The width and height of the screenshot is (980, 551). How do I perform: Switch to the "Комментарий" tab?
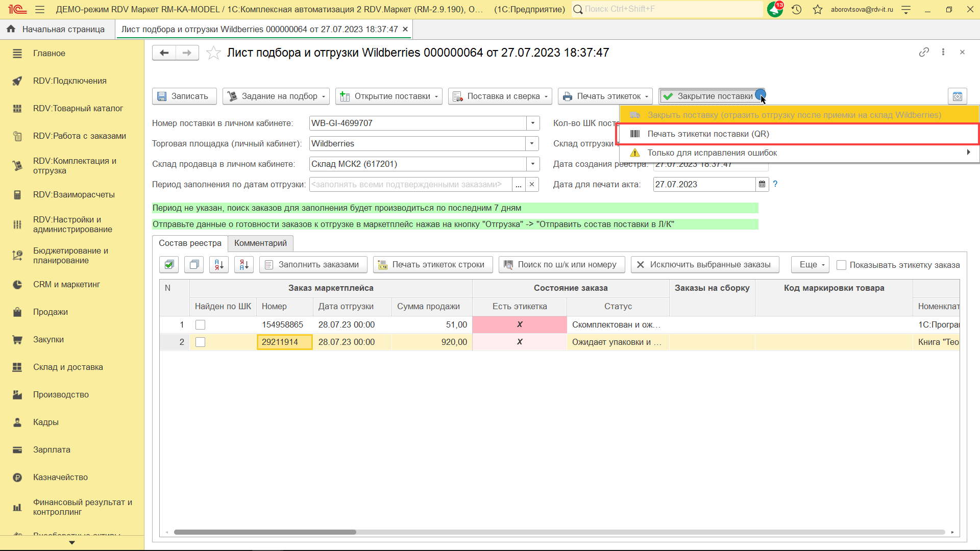(x=260, y=243)
